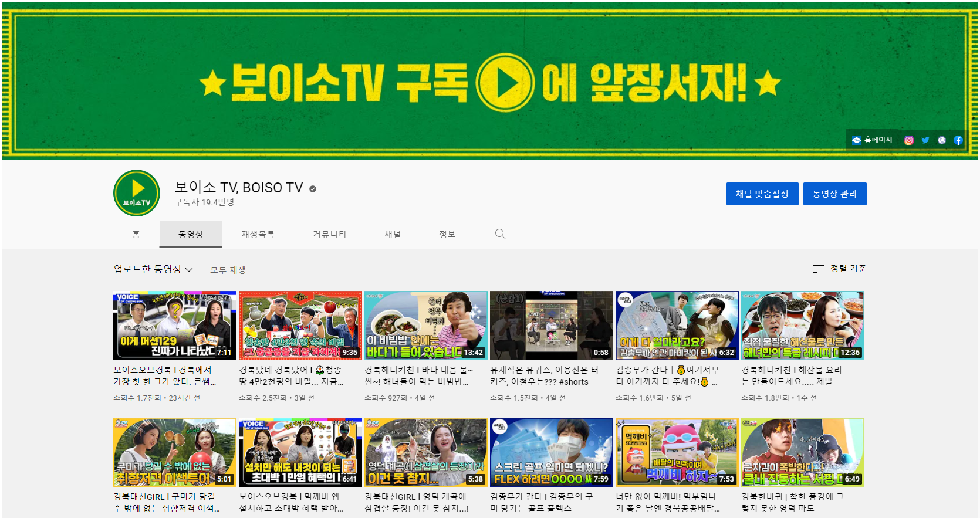Image resolution: width=980 pixels, height=518 pixels.
Task: Open the 5:01 구미 video thumbnail
Action: coord(175,452)
